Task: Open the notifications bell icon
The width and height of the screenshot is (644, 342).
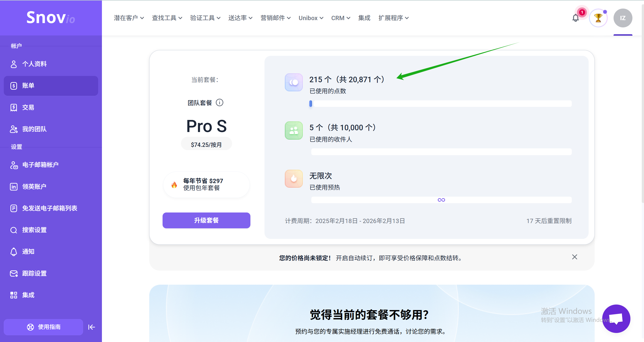Action: [575, 18]
